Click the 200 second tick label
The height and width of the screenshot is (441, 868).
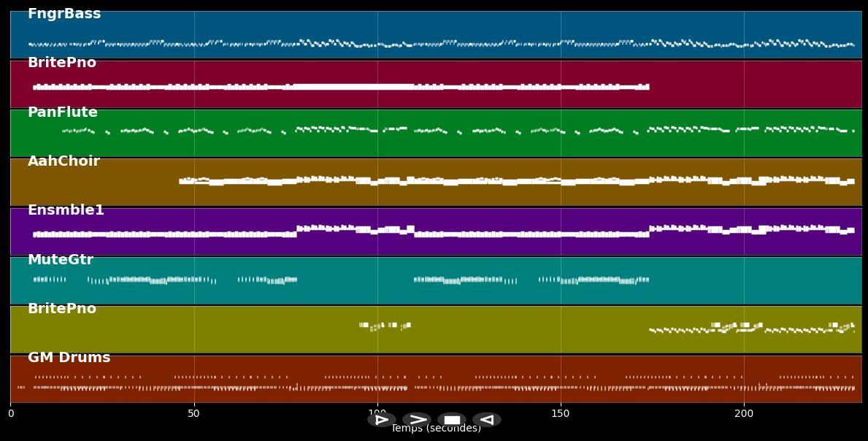point(744,414)
